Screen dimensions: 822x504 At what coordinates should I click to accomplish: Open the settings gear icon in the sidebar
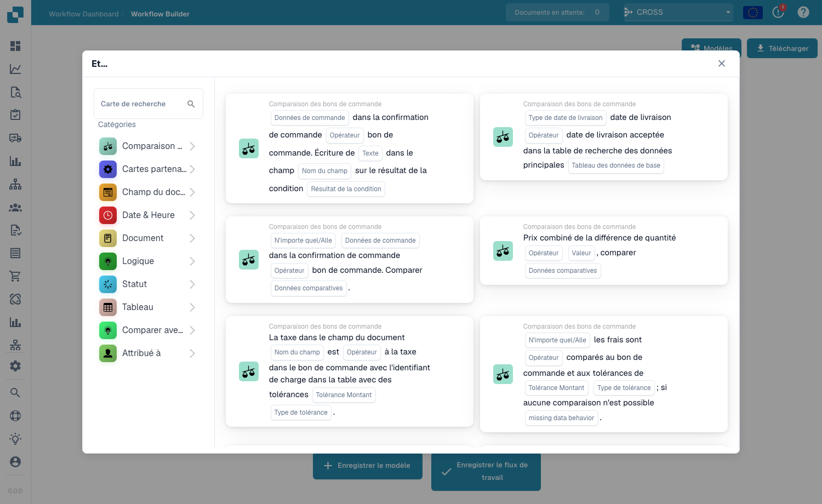(x=15, y=366)
